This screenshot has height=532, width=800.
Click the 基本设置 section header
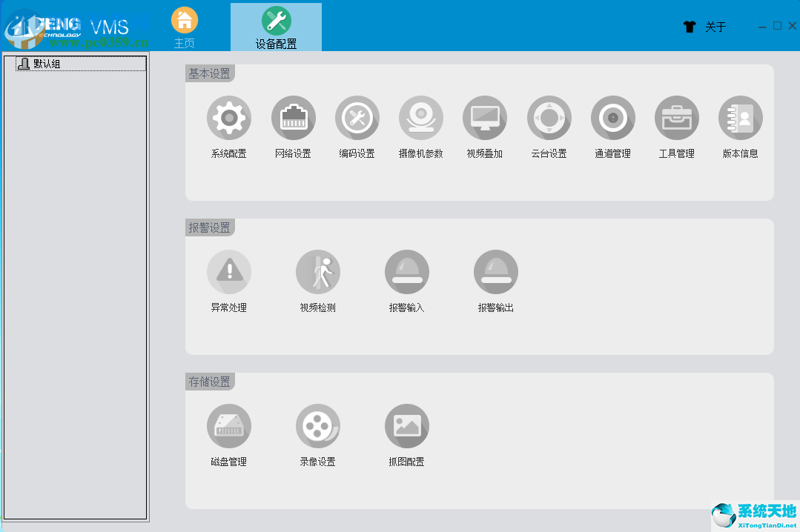[x=210, y=73]
